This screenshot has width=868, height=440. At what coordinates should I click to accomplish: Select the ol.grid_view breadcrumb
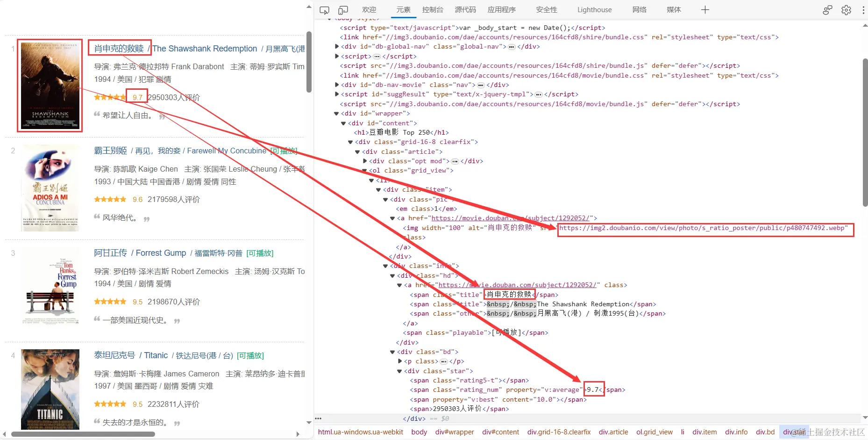[x=655, y=432]
